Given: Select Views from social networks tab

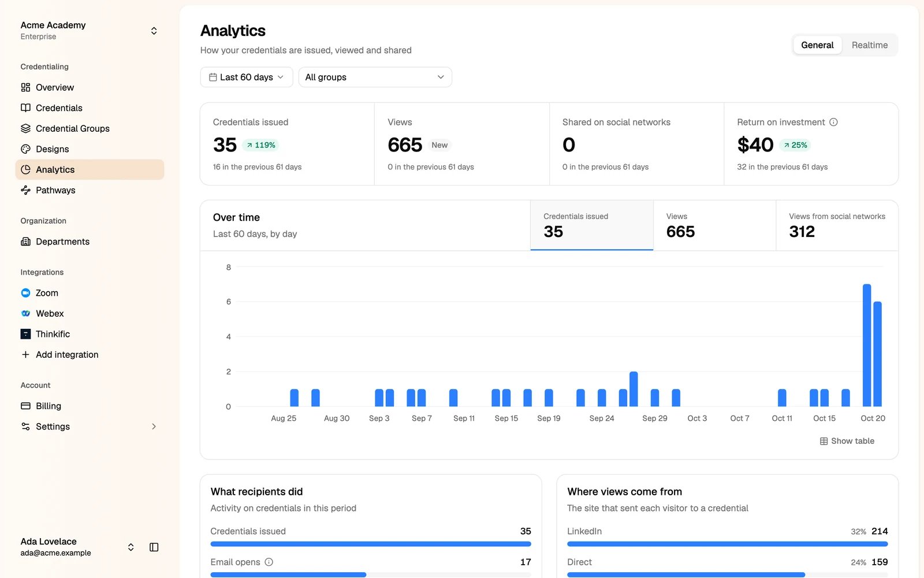Looking at the screenshot, I should 837,225.
